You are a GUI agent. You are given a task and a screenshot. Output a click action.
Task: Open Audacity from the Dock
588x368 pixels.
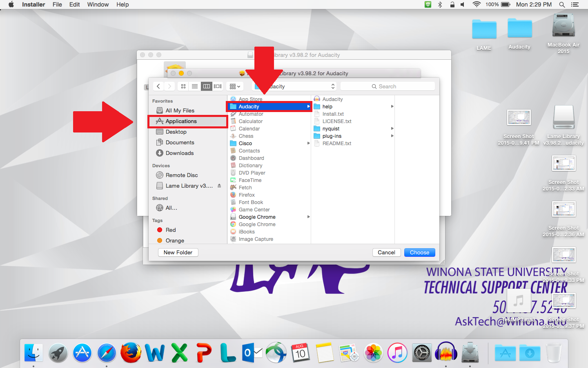click(x=446, y=352)
